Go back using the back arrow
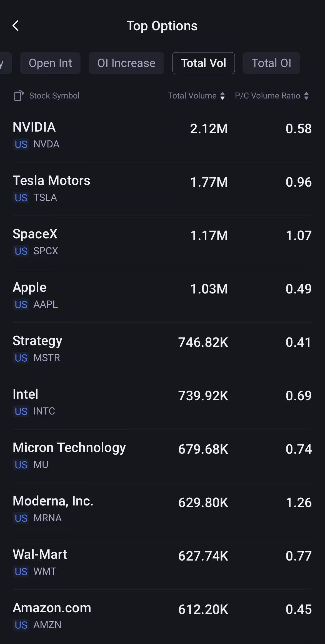Screen dimensions: 325x644 coord(16,26)
